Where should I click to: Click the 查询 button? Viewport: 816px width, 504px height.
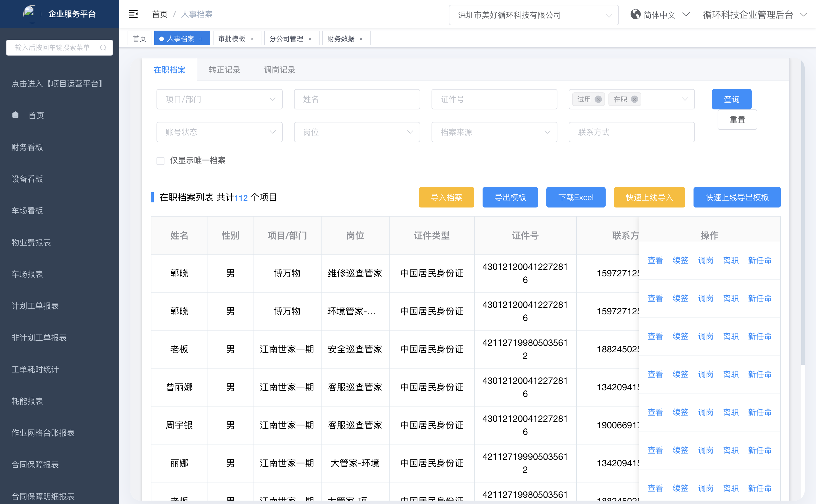click(731, 99)
